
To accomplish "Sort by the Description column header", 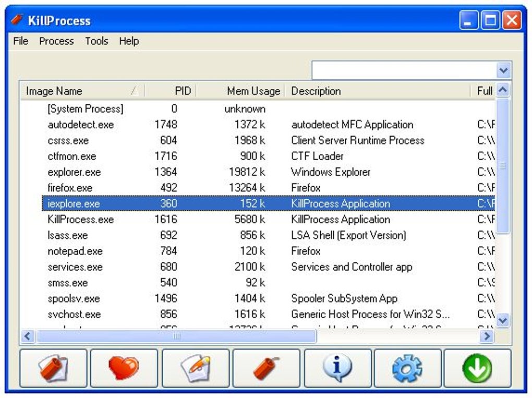I will (x=377, y=91).
